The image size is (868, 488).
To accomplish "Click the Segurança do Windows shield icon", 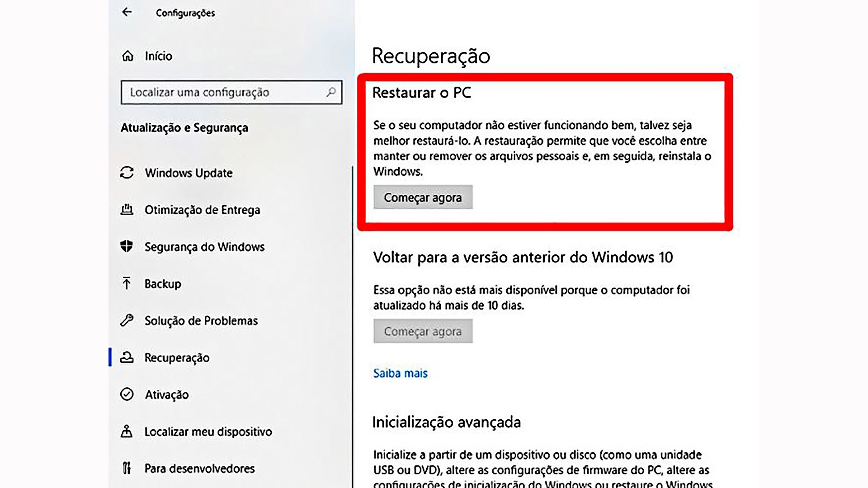I will [127, 246].
